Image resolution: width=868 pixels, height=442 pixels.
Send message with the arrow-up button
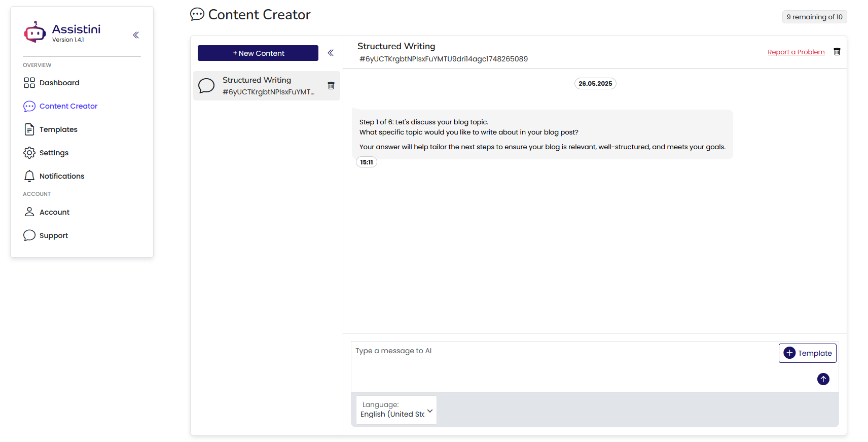[x=823, y=379]
